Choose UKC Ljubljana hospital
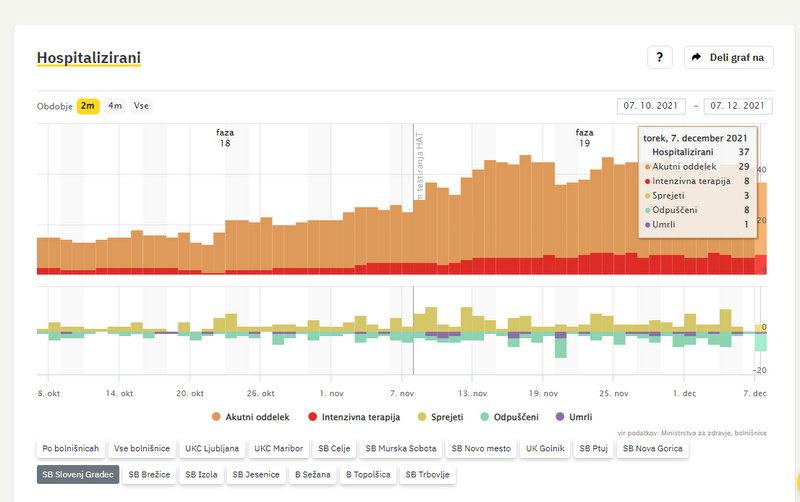This screenshot has width=800, height=502. 211,449
